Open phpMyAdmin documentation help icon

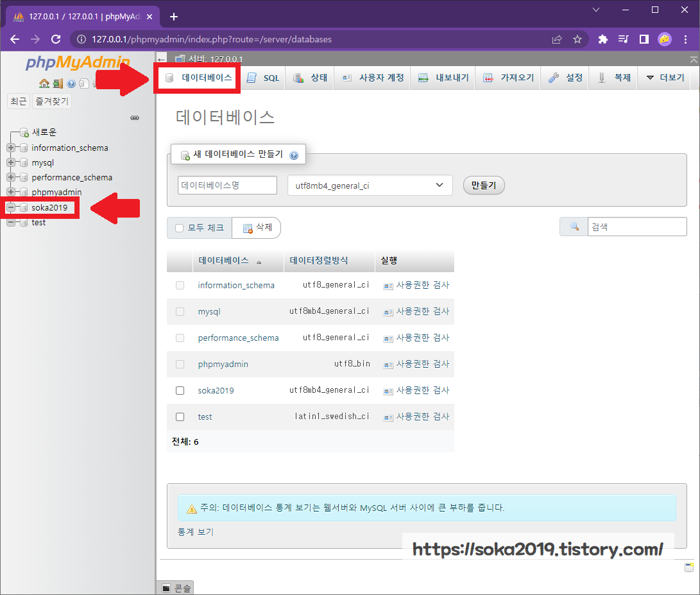(71, 83)
